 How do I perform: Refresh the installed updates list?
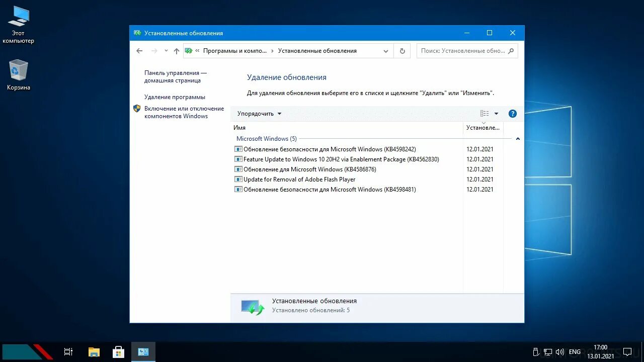point(402,51)
